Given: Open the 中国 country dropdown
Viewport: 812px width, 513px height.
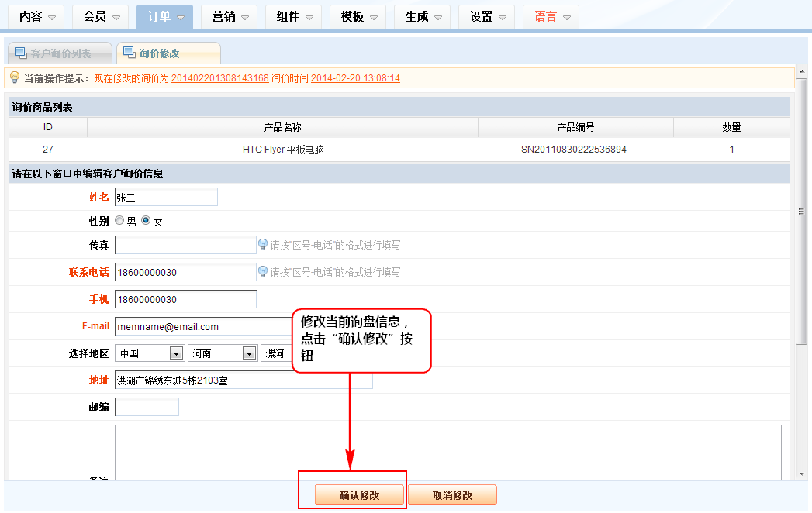Looking at the screenshot, I should (x=150, y=353).
